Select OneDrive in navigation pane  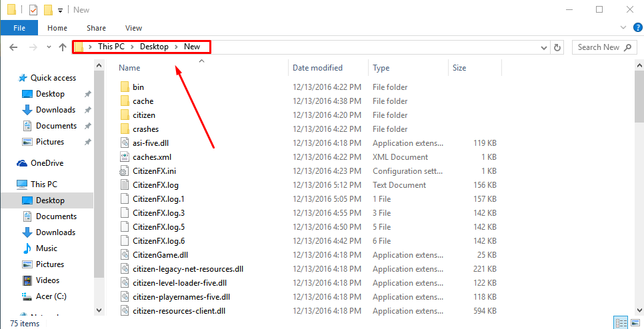40,163
